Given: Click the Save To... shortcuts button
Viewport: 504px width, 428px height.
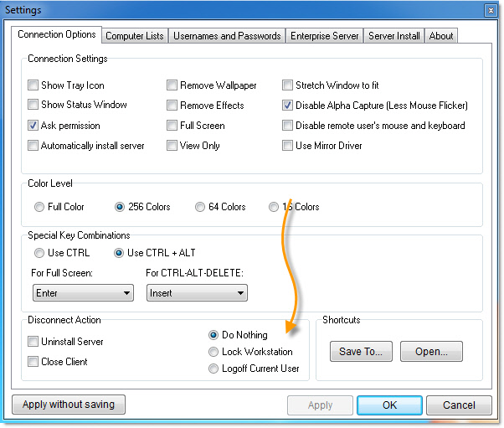Looking at the screenshot, I should coord(361,352).
